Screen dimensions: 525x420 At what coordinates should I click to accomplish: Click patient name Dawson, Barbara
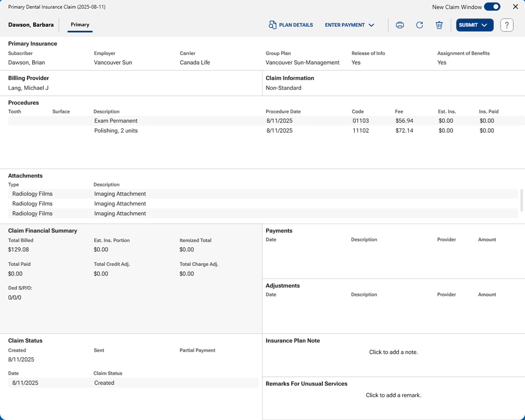[31, 25]
